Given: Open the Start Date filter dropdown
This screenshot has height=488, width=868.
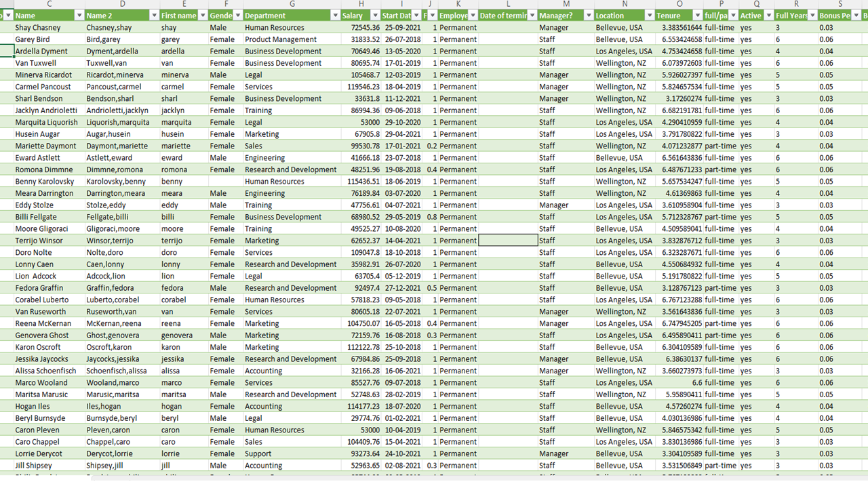Looking at the screenshot, I should pos(417,16).
